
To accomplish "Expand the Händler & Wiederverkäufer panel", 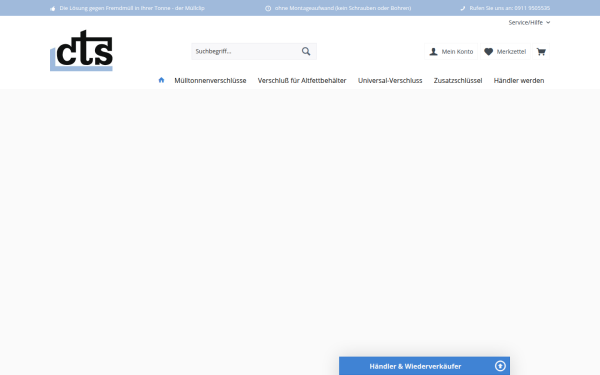I will [424, 366].
